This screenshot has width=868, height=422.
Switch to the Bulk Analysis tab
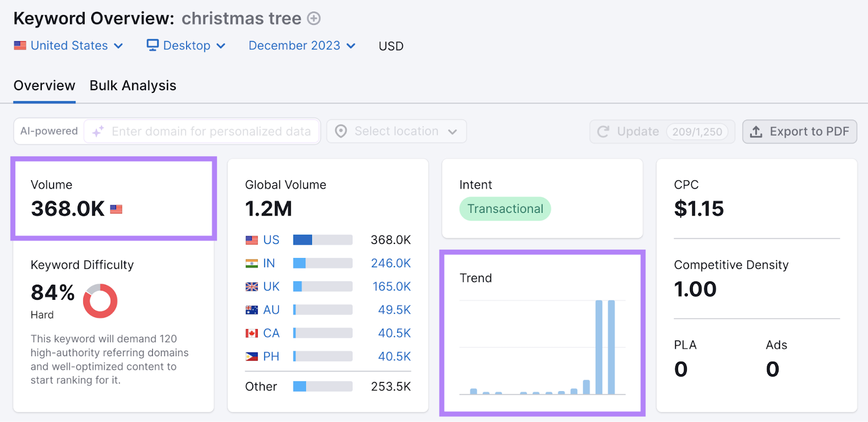point(133,86)
